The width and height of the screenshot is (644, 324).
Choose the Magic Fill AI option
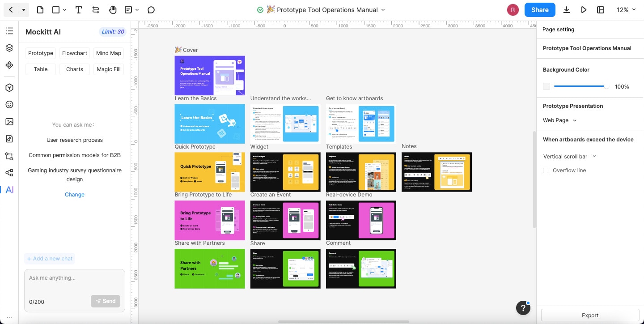click(x=109, y=69)
